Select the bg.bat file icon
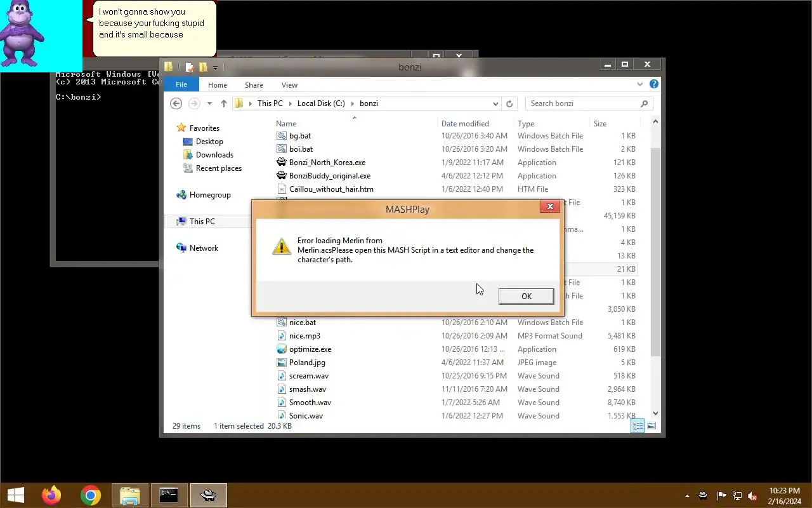 pos(282,136)
